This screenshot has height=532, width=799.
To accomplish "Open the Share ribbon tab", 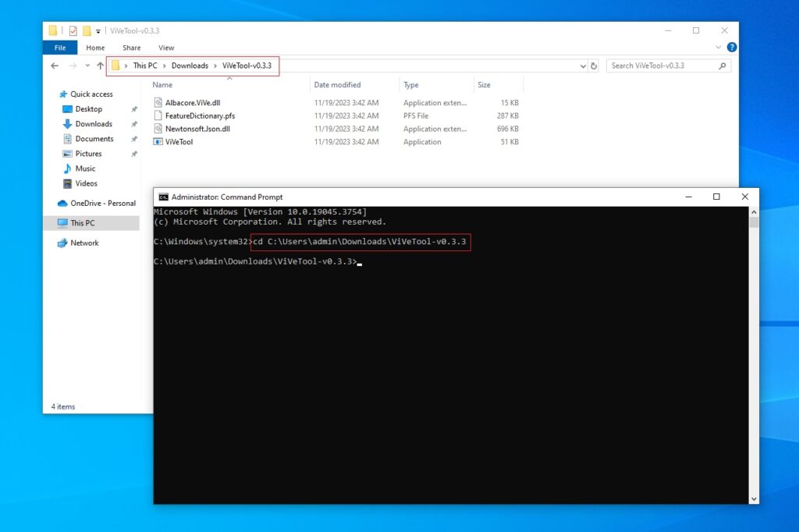I will click(131, 48).
